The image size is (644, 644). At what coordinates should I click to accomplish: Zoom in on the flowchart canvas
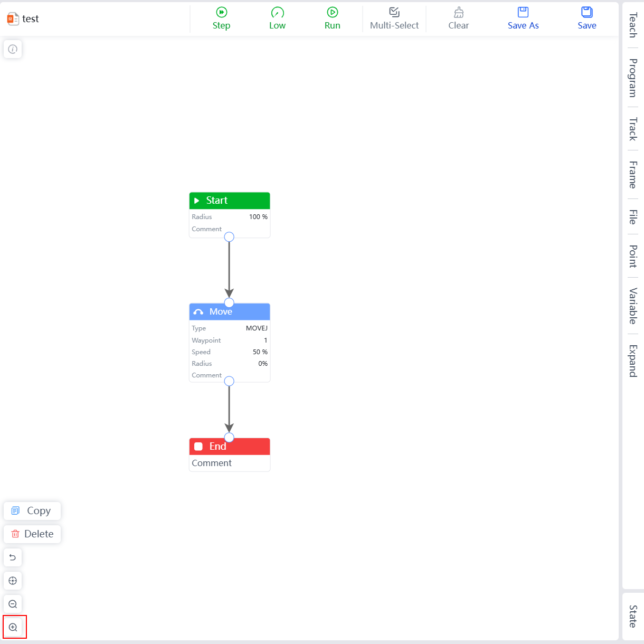coord(14,627)
